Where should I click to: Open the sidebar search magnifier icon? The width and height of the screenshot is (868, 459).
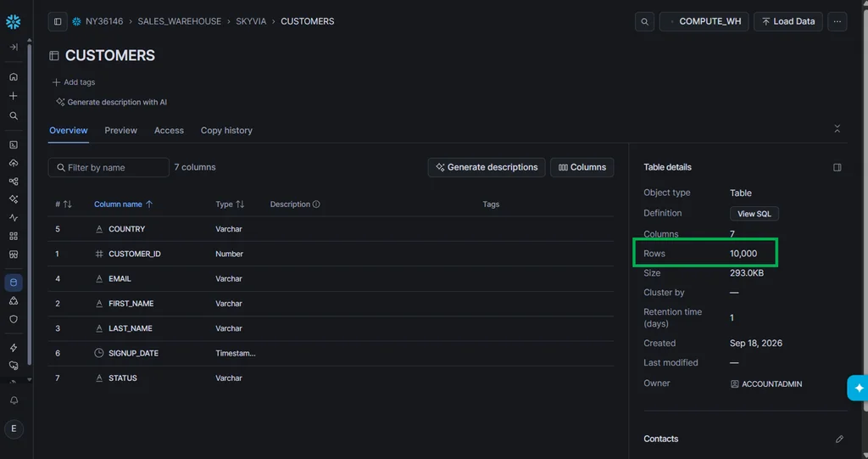pyautogui.click(x=14, y=116)
